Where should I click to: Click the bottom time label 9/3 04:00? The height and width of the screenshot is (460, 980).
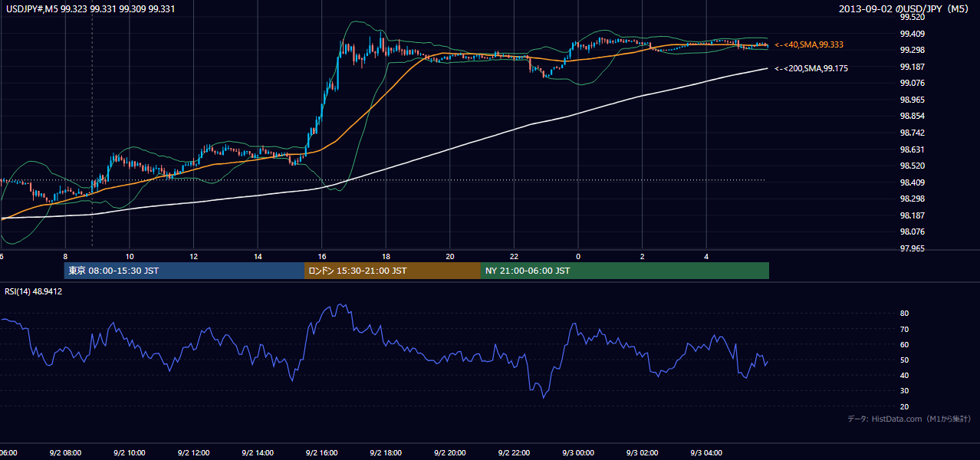pos(705,452)
